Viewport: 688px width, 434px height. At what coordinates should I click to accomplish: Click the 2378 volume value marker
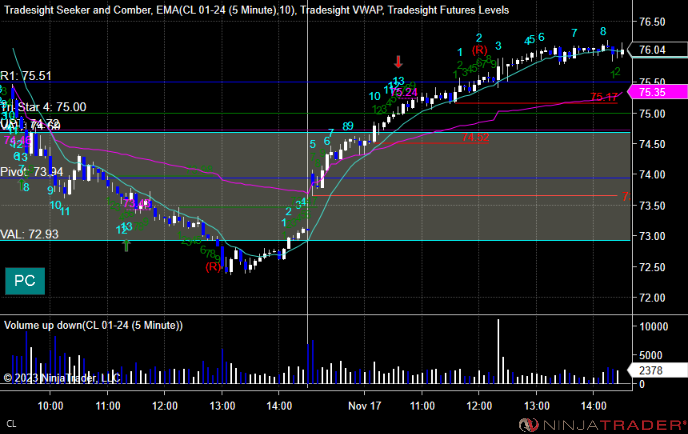click(657, 370)
